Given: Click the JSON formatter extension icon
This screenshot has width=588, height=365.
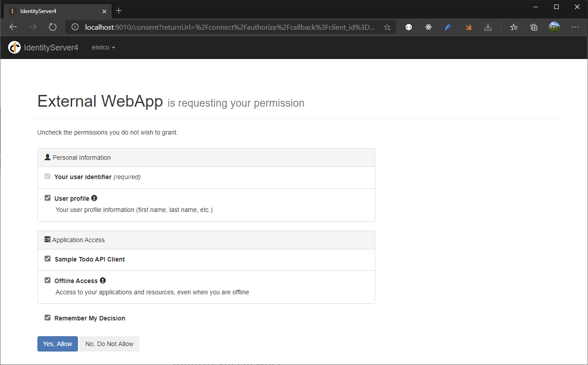Looking at the screenshot, I should (x=409, y=27).
